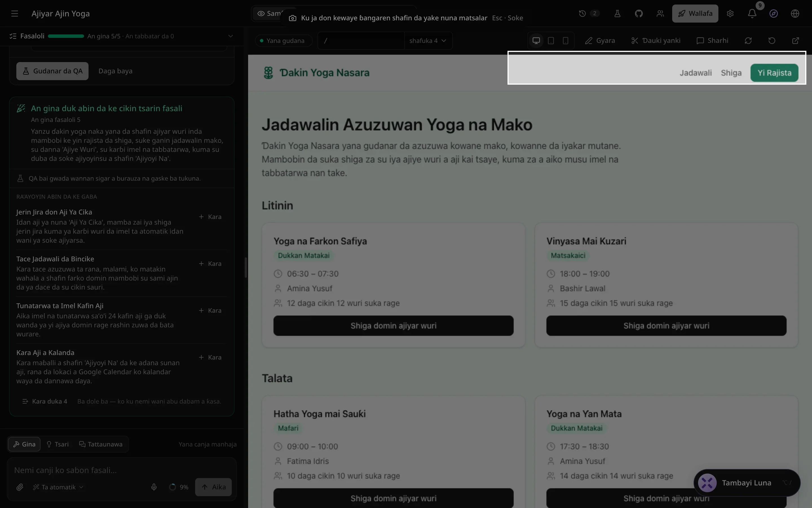Viewport: 812px width, 508px height.
Task: Add Tace Jadawali da Bincike via Kara
Action: 210,263
